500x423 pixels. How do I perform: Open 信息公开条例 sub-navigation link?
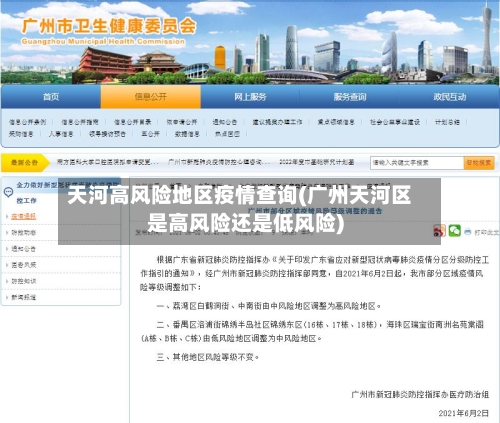(x=27, y=122)
